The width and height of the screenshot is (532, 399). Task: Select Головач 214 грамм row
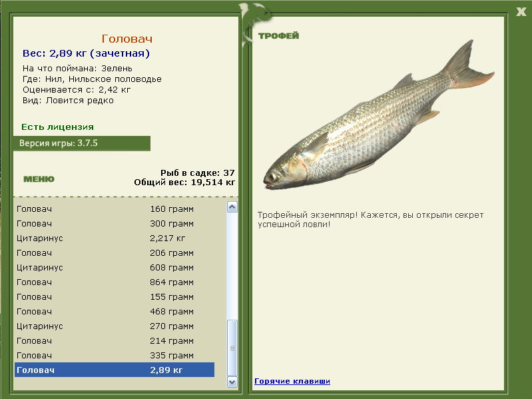115,340
